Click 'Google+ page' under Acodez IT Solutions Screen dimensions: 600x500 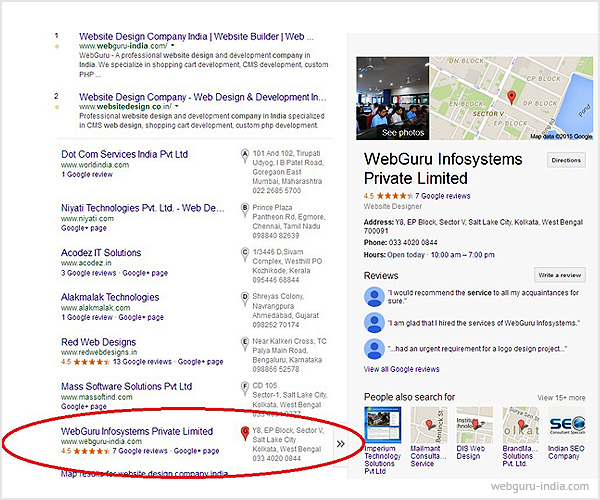[x=145, y=273]
